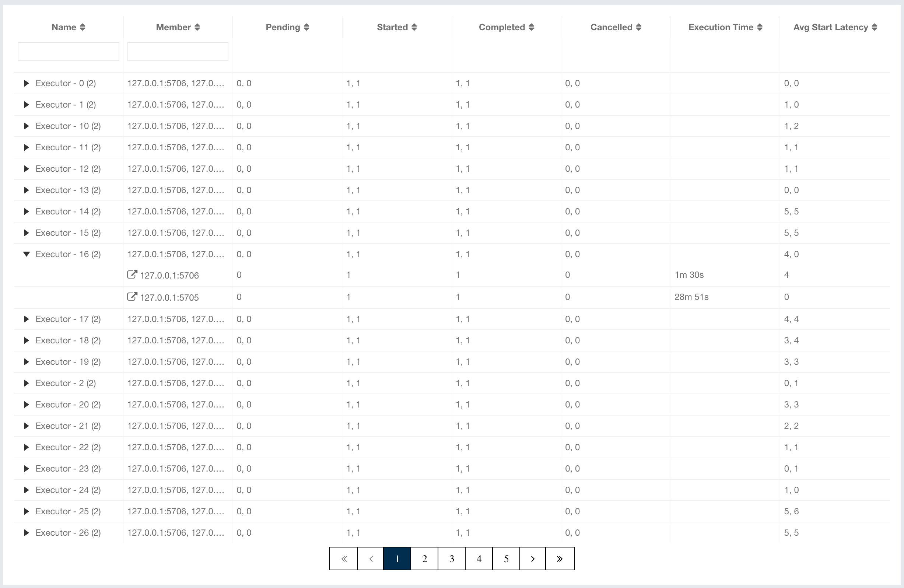Sort by Cancelled column arrows
Viewport: 904px width, 588px height.
(x=638, y=27)
